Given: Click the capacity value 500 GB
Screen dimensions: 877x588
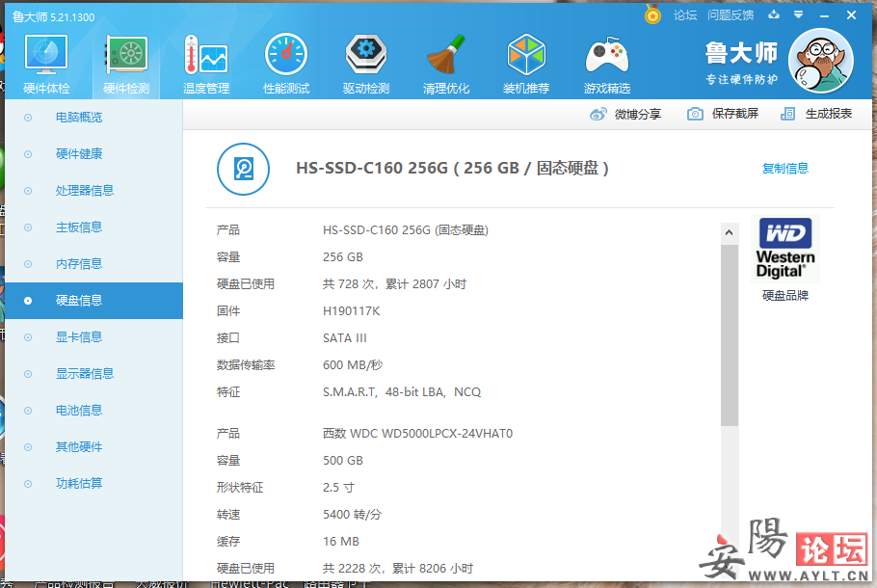Looking at the screenshot, I should coord(343,461).
